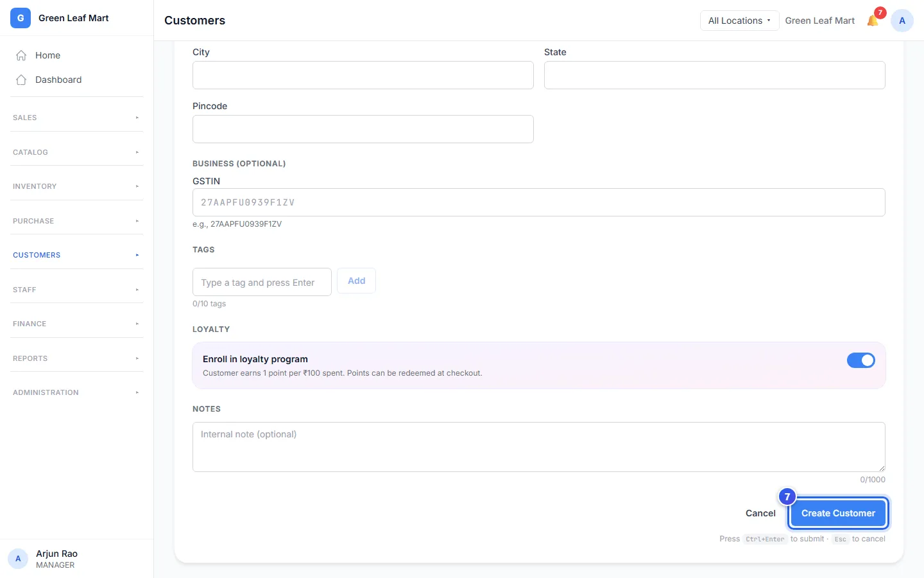This screenshot has height=578, width=924.
Task: Open the user avatar in top bar
Action: (902, 21)
